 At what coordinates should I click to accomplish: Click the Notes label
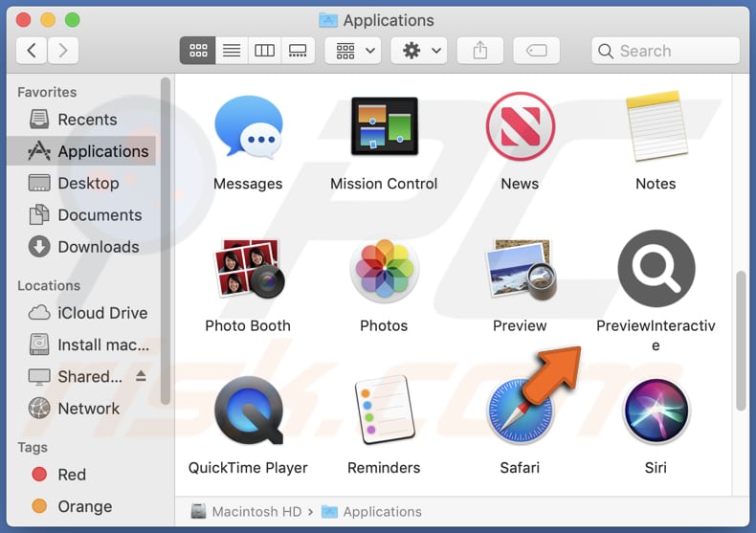tap(656, 184)
